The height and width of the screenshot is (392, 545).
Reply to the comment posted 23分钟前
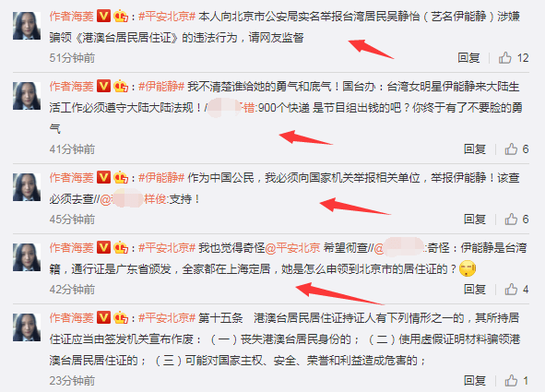475,381
